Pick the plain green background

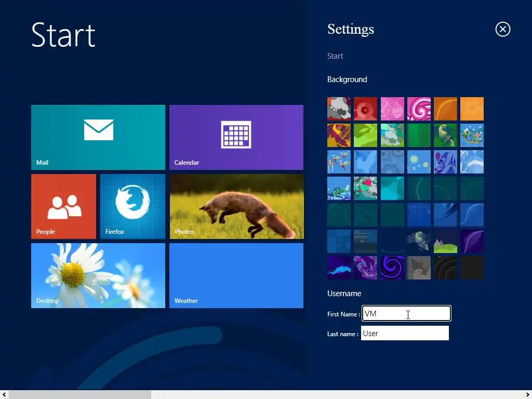(x=419, y=136)
